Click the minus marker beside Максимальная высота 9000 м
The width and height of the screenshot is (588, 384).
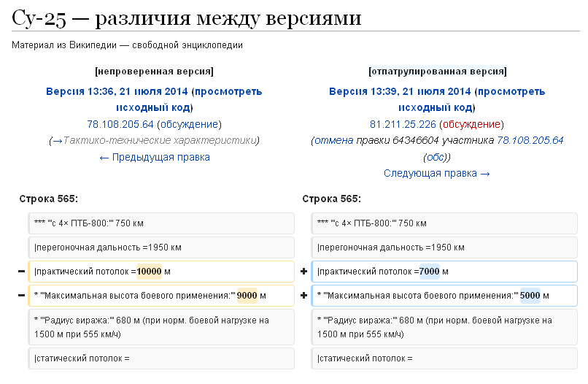[x=21, y=296]
